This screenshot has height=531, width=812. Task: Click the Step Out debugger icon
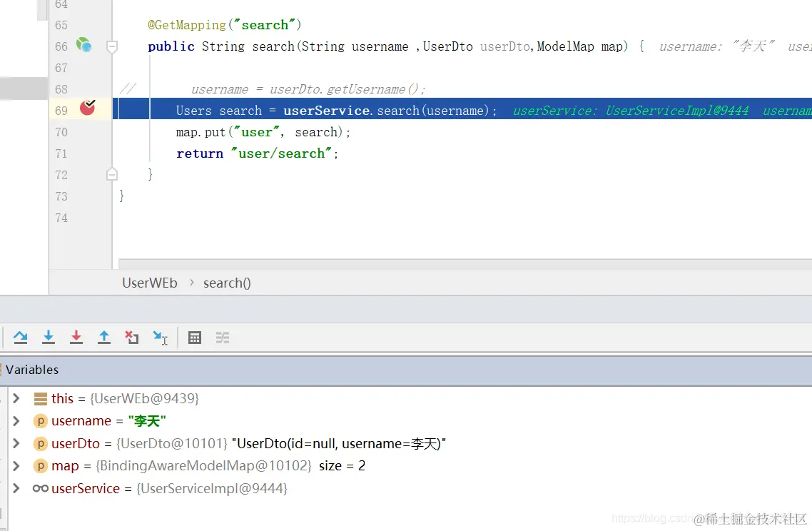[x=104, y=338]
